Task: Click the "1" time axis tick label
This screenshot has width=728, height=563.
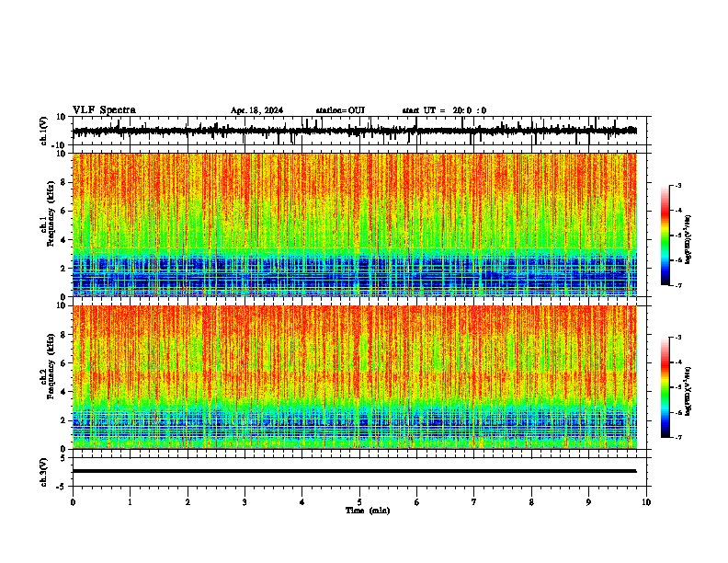Action: (x=130, y=502)
